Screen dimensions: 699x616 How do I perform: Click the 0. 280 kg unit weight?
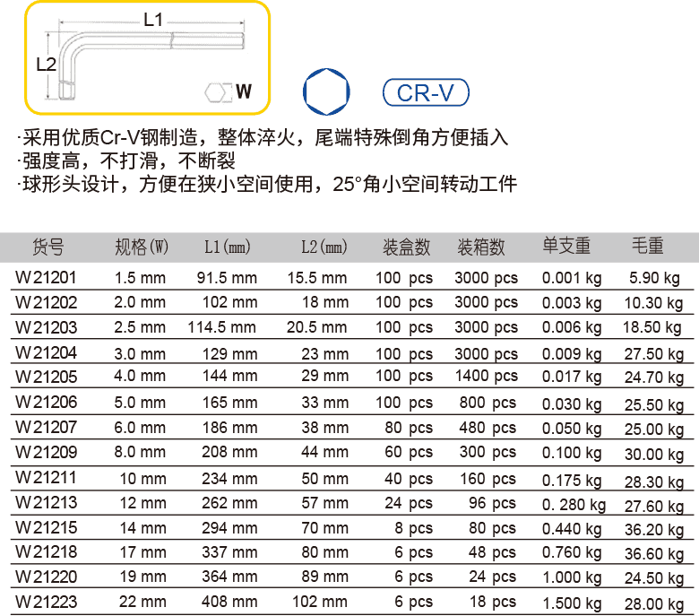click(x=574, y=505)
